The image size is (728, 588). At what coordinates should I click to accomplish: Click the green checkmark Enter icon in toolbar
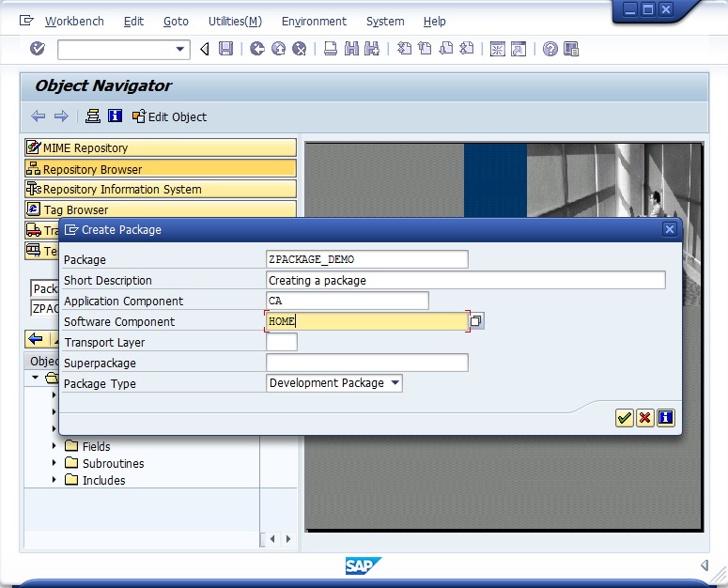(x=38, y=48)
